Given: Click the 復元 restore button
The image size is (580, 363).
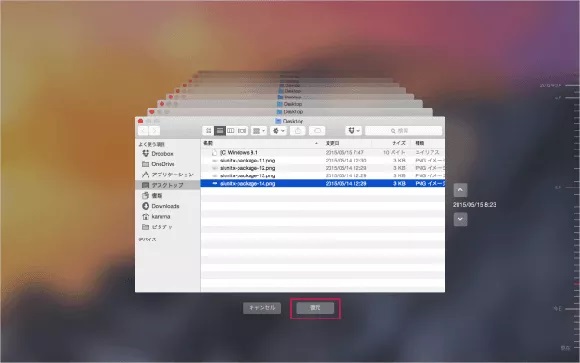Looking at the screenshot, I should [315, 308].
